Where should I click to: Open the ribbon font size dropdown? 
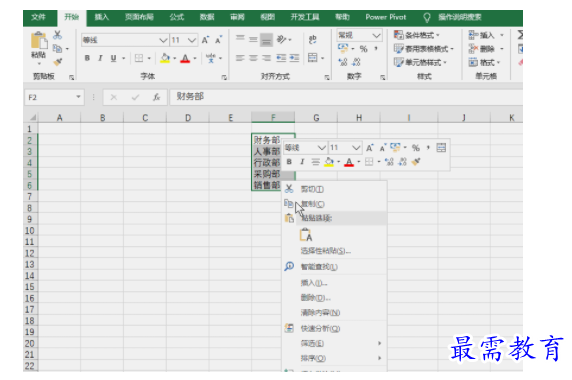tap(192, 40)
